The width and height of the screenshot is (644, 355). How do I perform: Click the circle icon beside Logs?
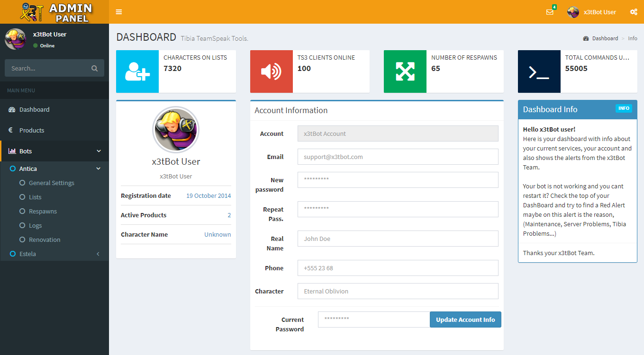[x=22, y=225]
